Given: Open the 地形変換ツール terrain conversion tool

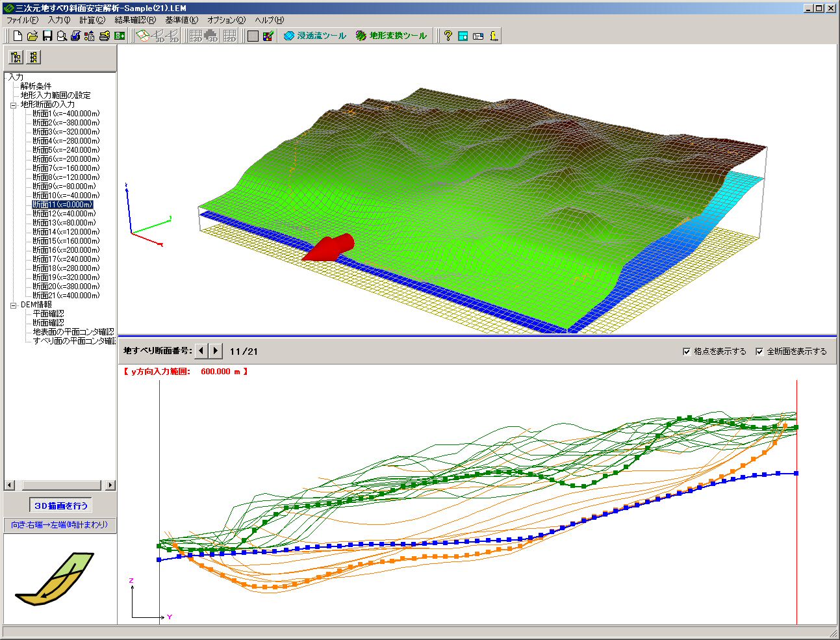Looking at the screenshot, I should point(392,36).
